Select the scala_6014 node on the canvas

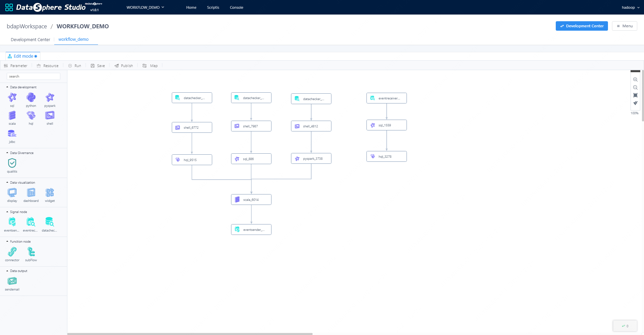coord(251,199)
